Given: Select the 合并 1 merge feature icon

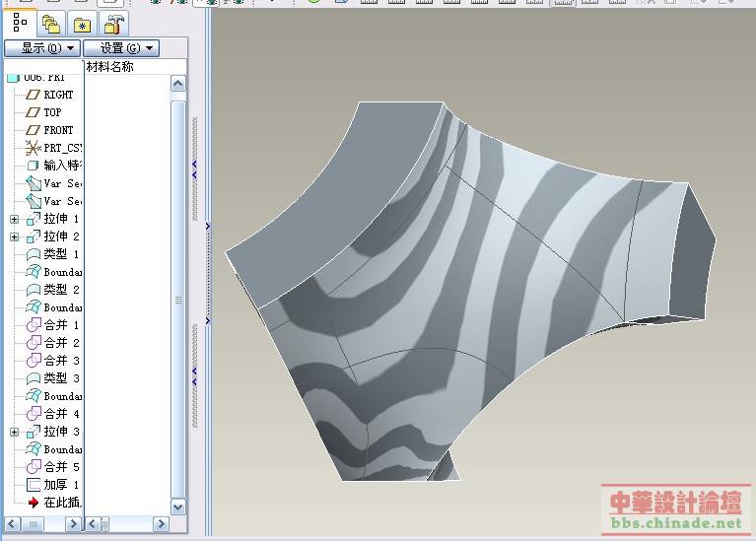Looking at the screenshot, I should (33, 325).
